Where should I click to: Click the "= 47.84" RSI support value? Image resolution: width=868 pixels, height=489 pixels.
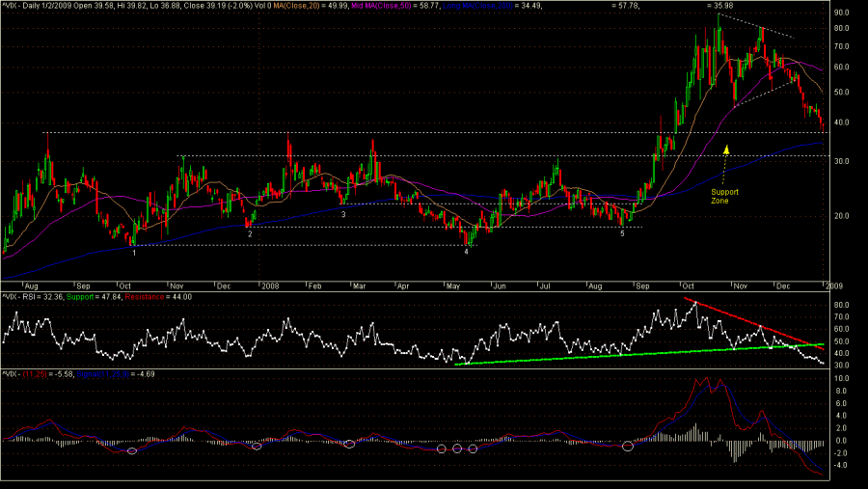(x=108, y=297)
